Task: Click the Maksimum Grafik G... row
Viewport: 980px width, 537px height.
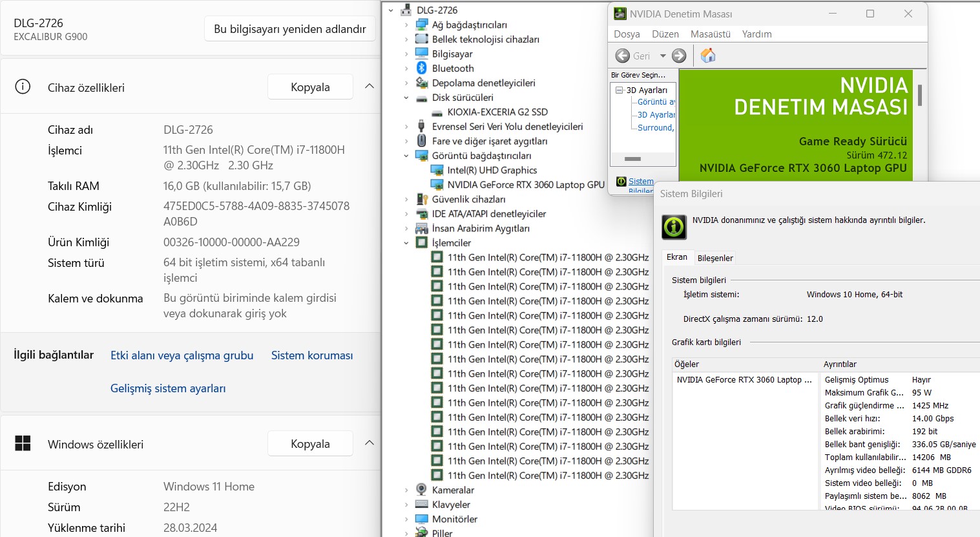Action: (899, 393)
